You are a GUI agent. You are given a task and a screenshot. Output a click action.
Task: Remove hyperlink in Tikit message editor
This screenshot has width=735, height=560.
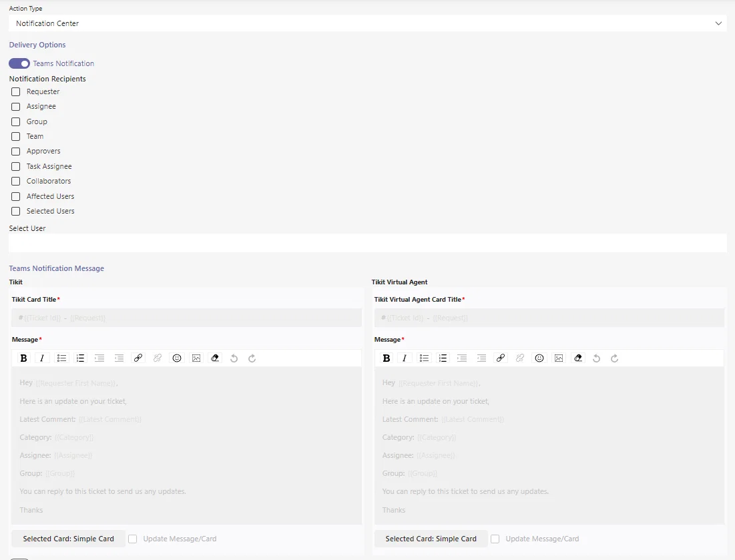[x=158, y=358]
